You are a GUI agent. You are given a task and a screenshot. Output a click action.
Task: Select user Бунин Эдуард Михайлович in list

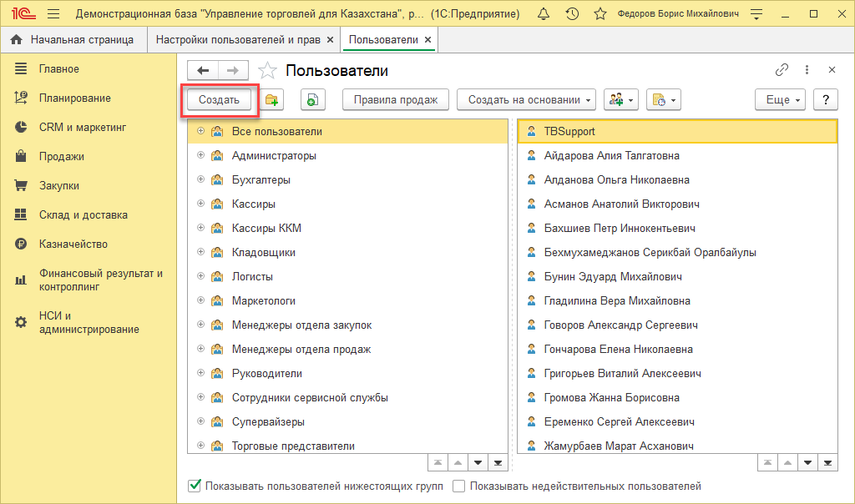tap(613, 277)
